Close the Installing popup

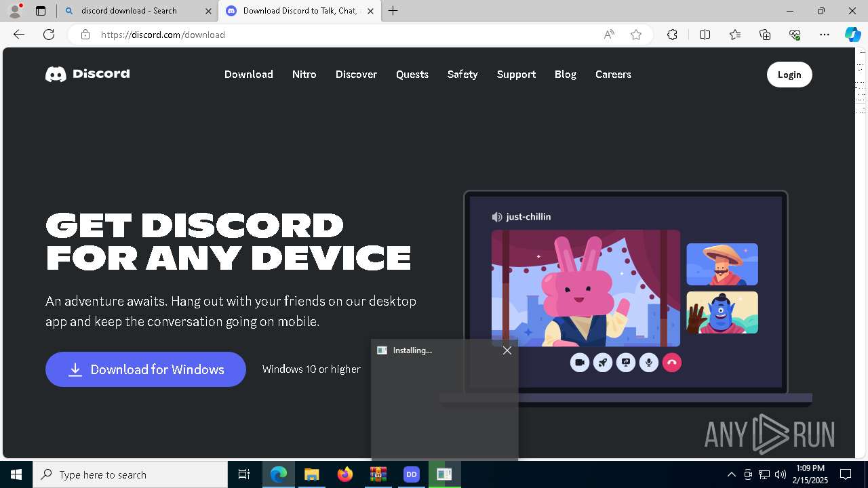coord(507,350)
